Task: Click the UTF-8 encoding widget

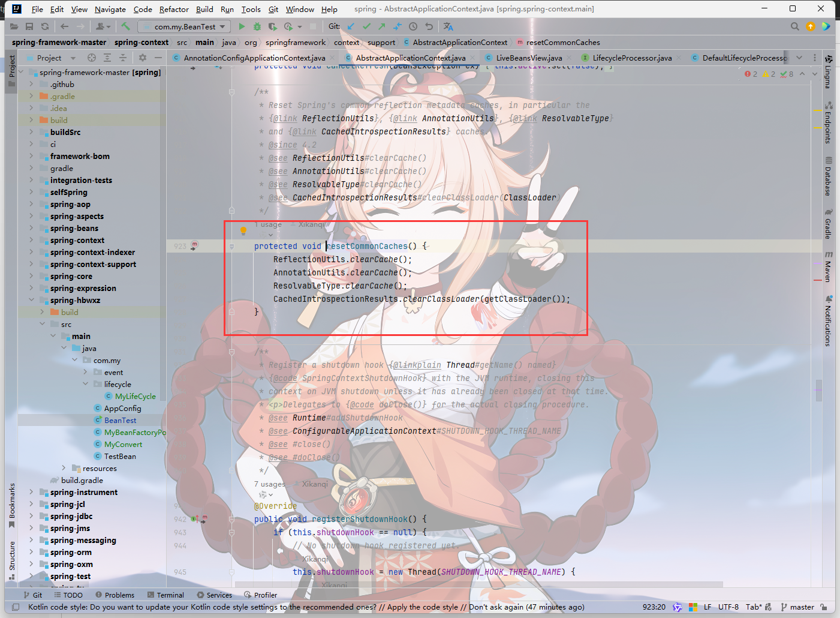Action: coord(728,607)
